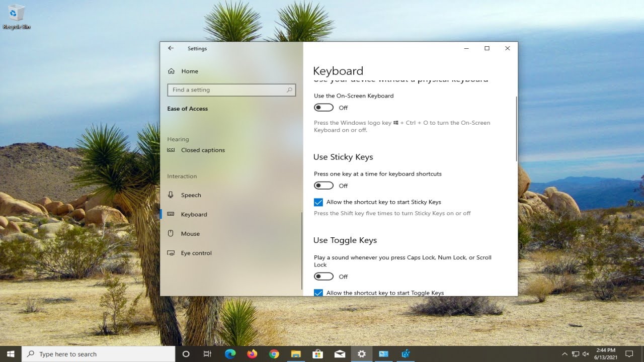Uncheck Allow the shortcut key to start Toggle Keys
644x362 pixels.
pyautogui.click(x=318, y=293)
